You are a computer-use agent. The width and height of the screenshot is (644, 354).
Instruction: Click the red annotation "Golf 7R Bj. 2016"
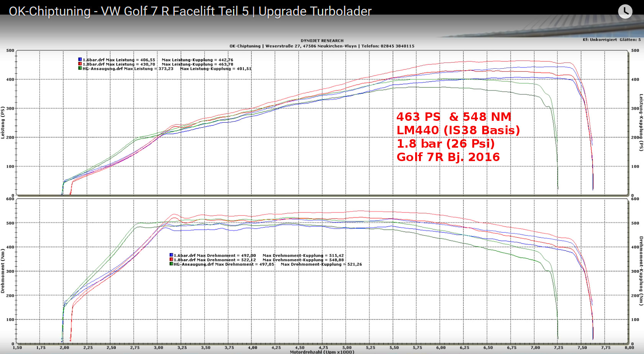[x=448, y=157]
